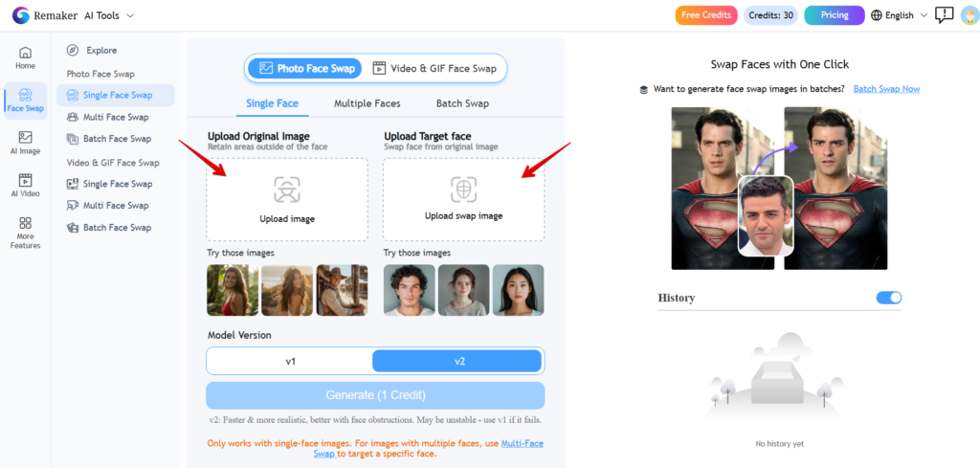980x468 pixels.
Task: Click the photo Multi Face Swap icon
Action: (73, 118)
